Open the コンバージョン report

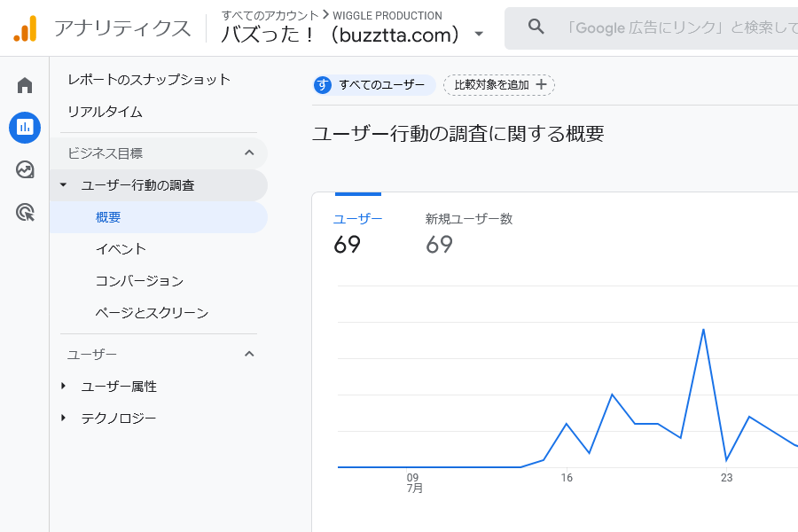point(139,281)
